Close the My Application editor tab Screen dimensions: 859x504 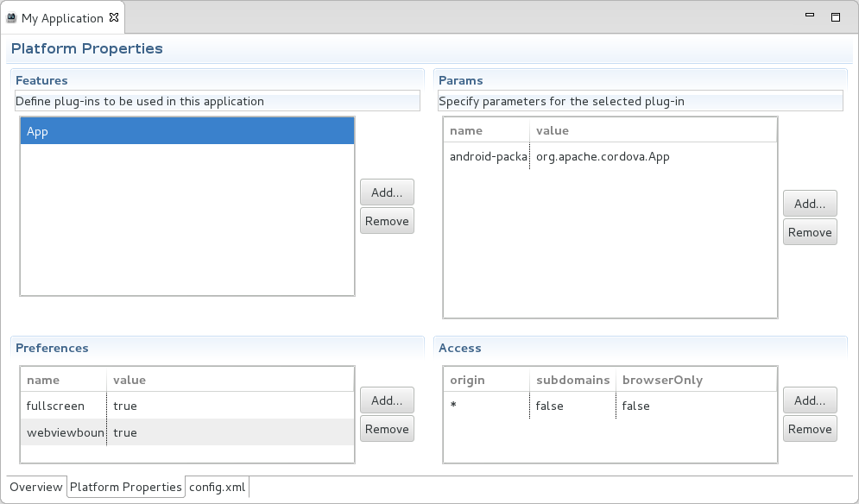point(114,18)
